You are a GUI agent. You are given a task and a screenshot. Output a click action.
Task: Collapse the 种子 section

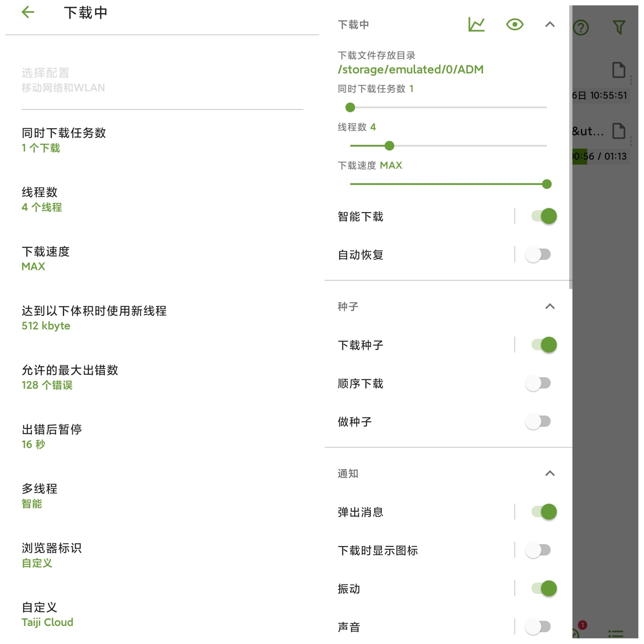(x=555, y=309)
